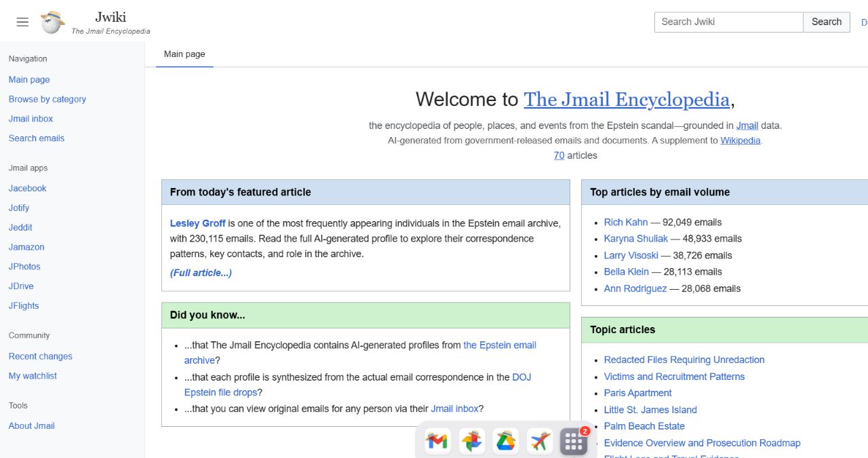Show Recent changes from the Community section
This screenshot has height=458, width=868.
[x=40, y=356]
